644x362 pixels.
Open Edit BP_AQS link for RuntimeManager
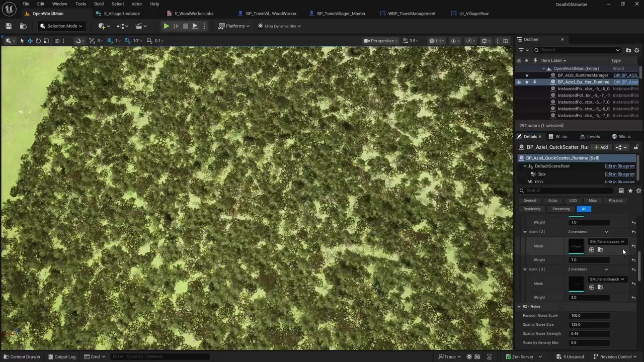click(625, 75)
